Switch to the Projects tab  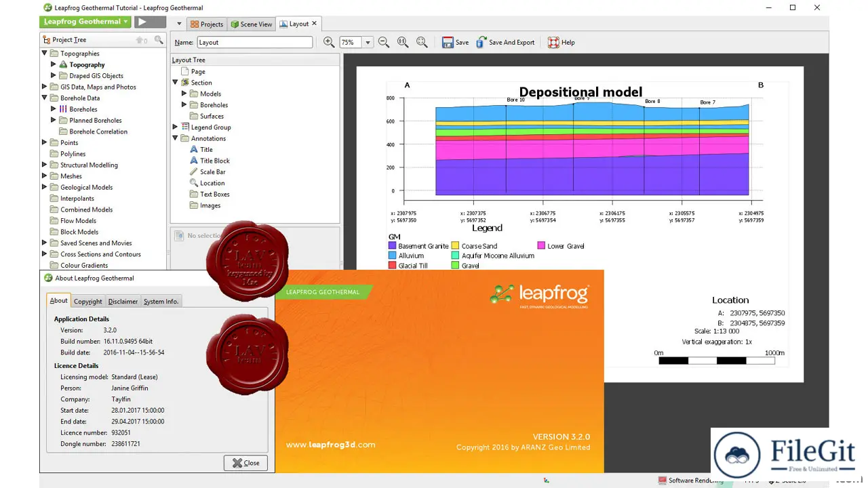click(206, 24)
